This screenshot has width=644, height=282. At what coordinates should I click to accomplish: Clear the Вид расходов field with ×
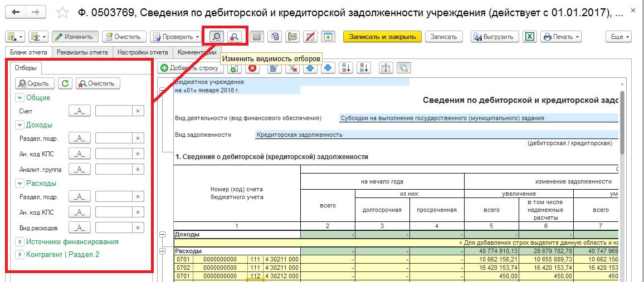point(138,227)
